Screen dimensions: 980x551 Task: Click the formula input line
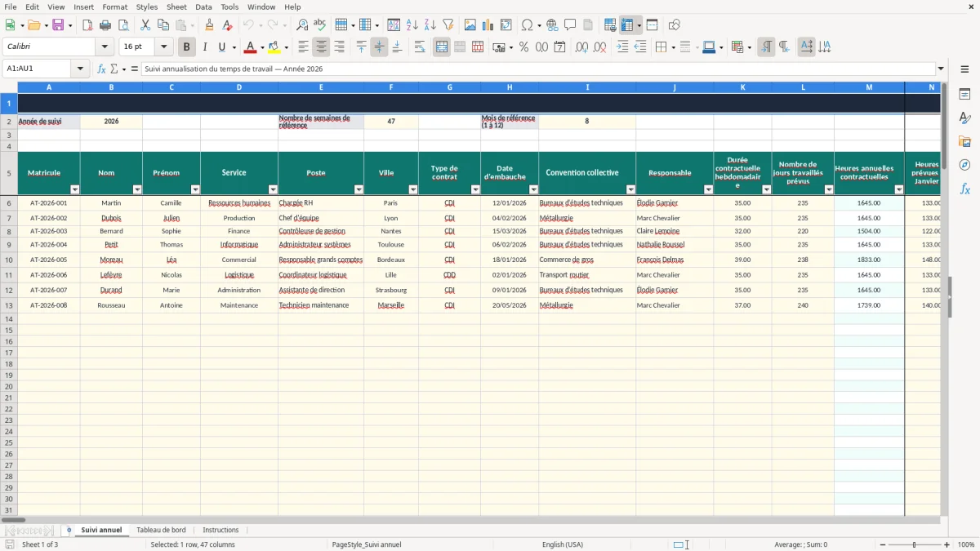click(x=539, y=69)
